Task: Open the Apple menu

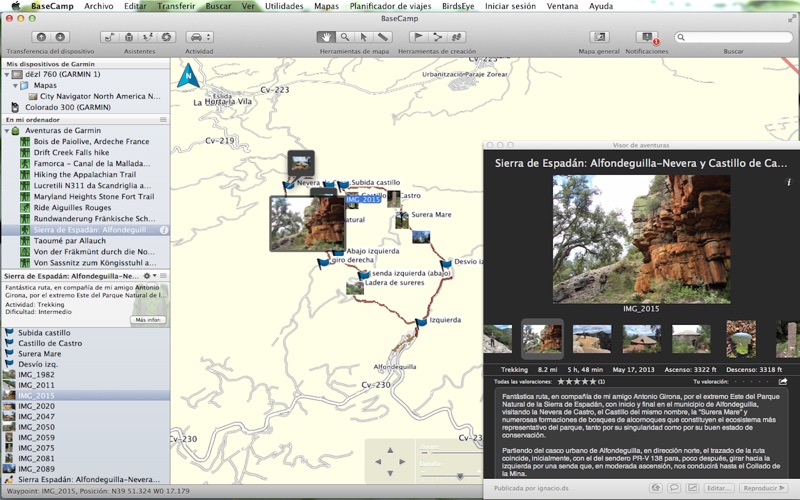Action: tap(16, 6)
